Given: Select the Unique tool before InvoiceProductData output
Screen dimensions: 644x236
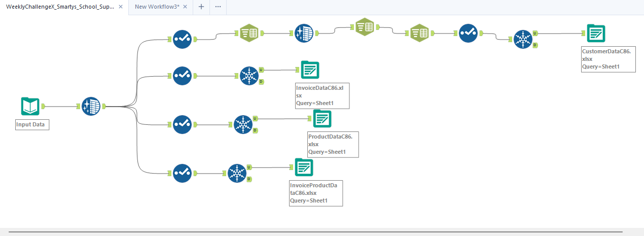Looking at the screenshot, I should click(236, 173).
